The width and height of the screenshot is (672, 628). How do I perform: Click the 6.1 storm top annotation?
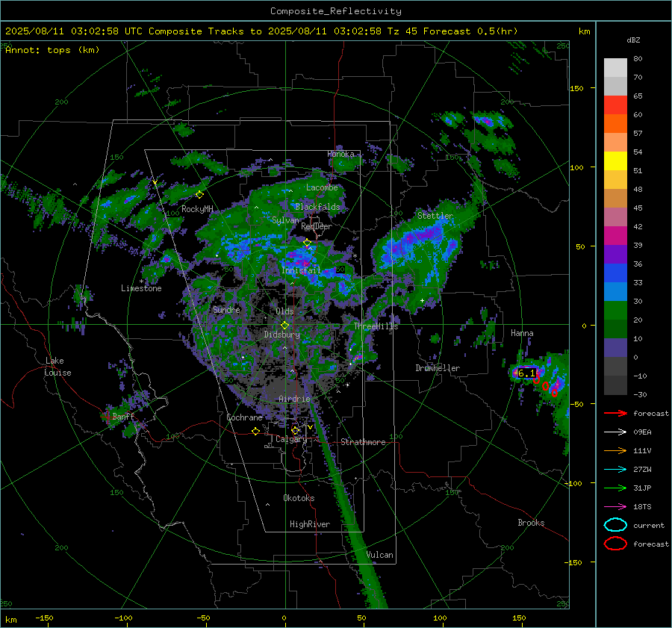click(x=526, y=373)
